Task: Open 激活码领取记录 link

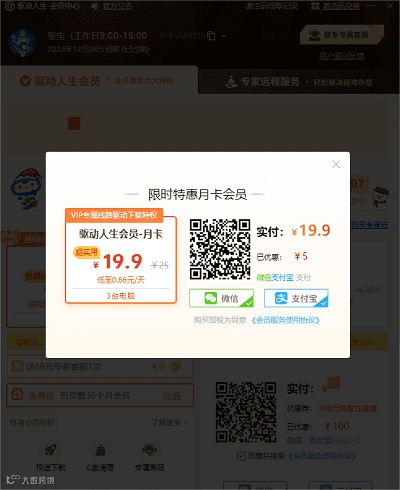Action: click(272, 6)
